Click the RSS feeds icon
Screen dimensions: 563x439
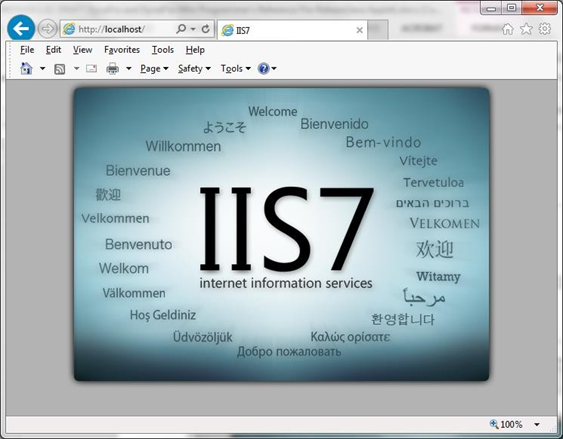point(60,69)
